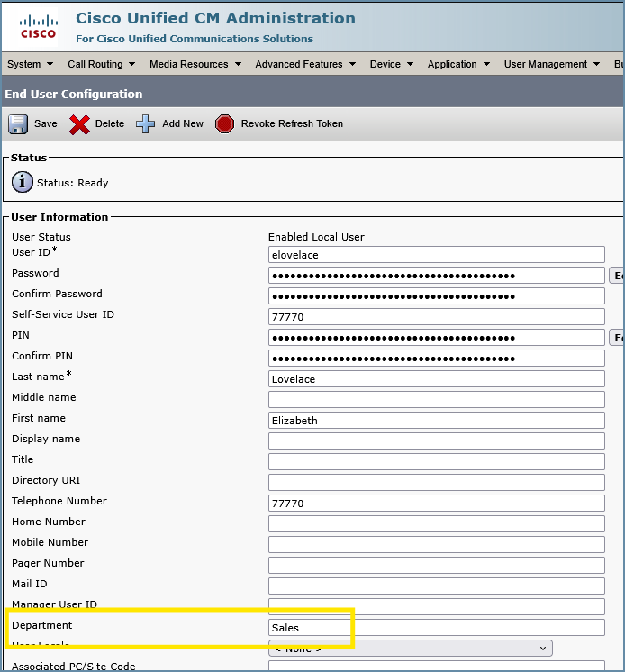
Task: Open the Advanced Features menu
Action: point(305,64)
